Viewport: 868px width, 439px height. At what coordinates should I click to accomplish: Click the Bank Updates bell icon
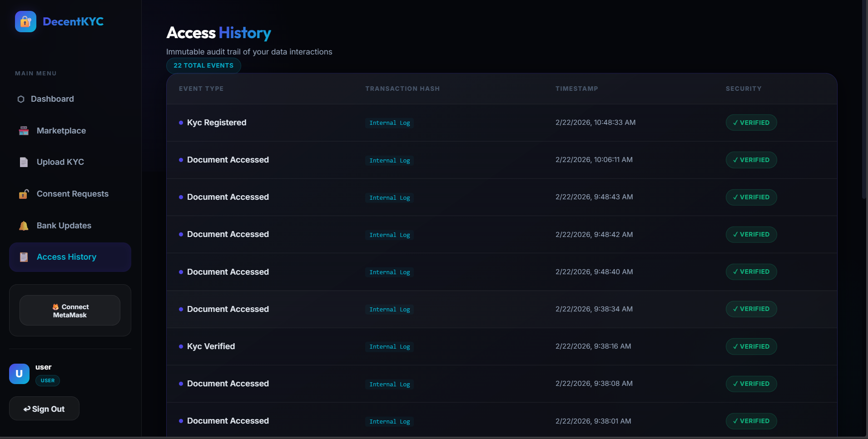point(24,226)
